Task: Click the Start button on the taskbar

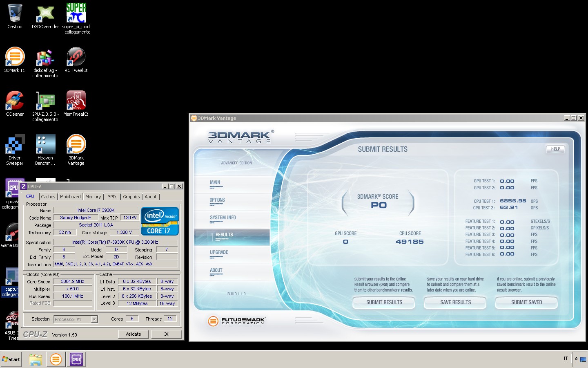Action: click(11, 359)
